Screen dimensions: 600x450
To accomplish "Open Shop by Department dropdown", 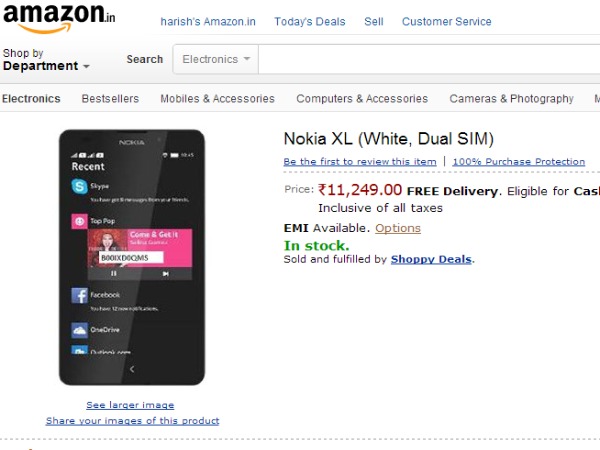I will click(x=45, y=60).
